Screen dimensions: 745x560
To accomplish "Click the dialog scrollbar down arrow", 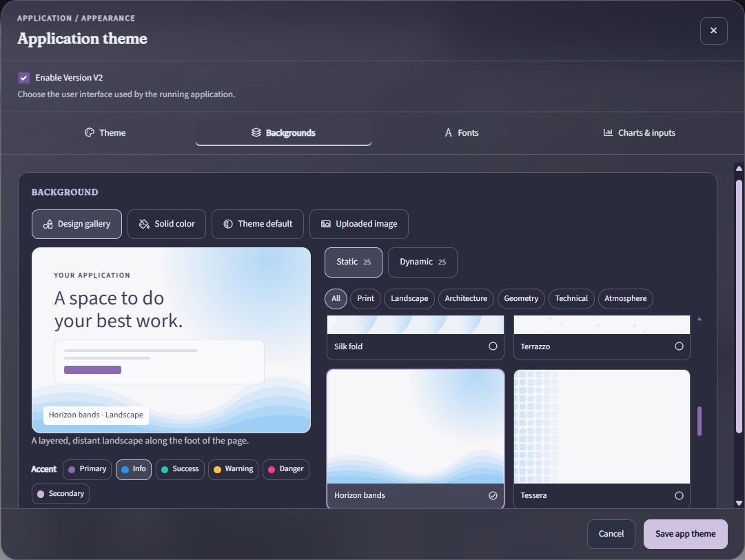I will pos(739,503).
